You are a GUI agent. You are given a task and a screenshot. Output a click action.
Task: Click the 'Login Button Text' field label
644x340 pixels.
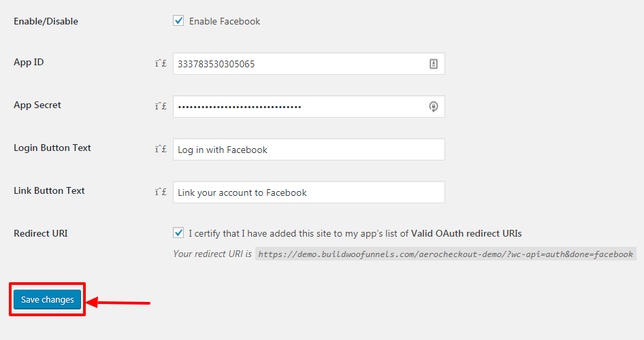(x=52, y=148)
